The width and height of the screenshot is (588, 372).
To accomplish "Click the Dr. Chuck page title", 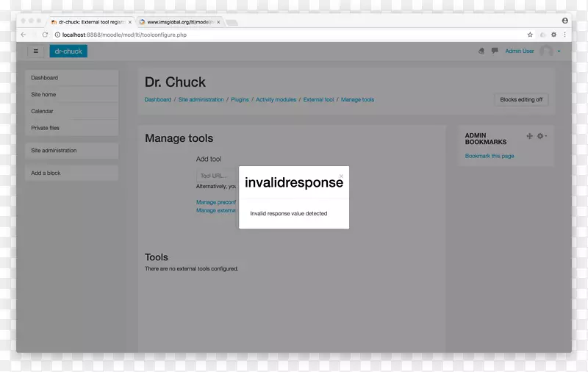I will click(x=175, y=82).
